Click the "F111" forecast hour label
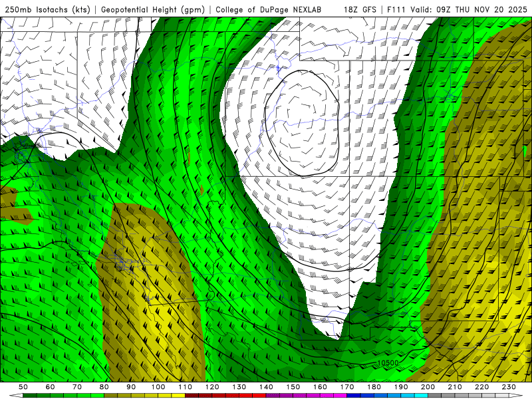The height and width of the screenshot is (399, 532). [396, 9]
